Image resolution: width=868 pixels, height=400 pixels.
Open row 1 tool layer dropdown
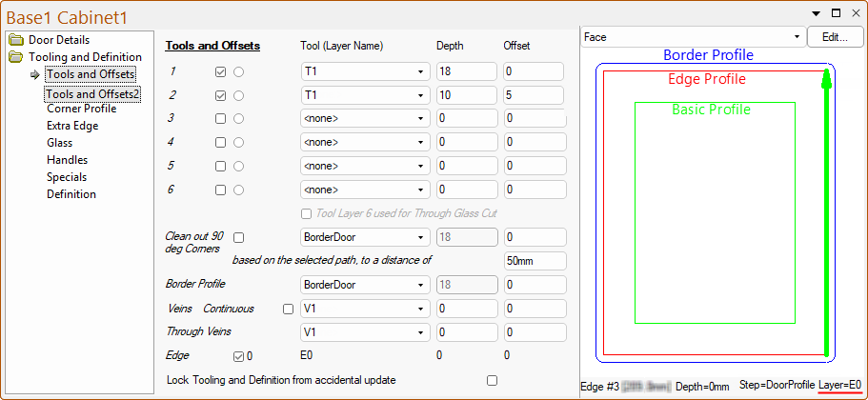(x=365, y=72)
